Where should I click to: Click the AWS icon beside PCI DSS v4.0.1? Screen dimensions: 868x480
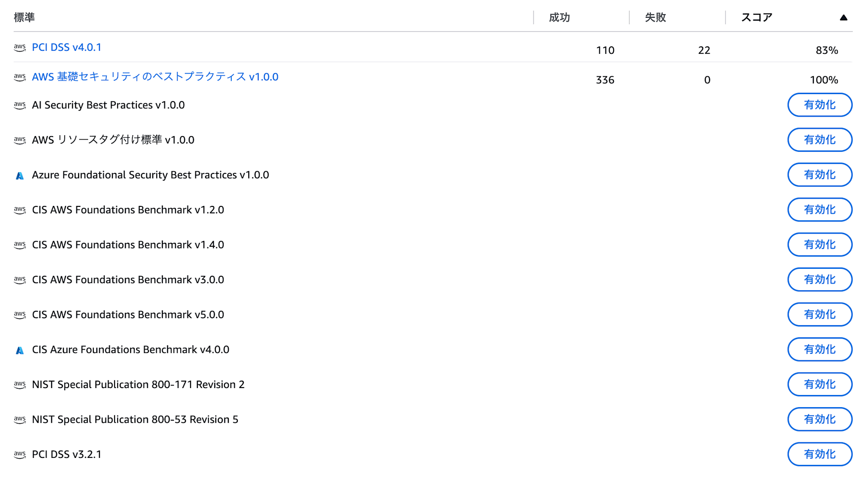[x=20, y=48]
